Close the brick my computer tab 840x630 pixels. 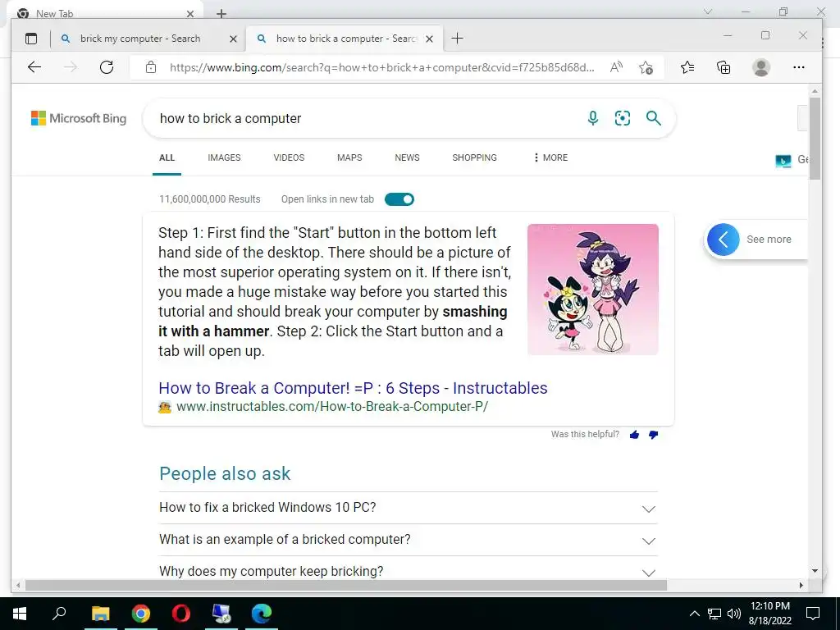pyautogui.click(x=233, y=39)
